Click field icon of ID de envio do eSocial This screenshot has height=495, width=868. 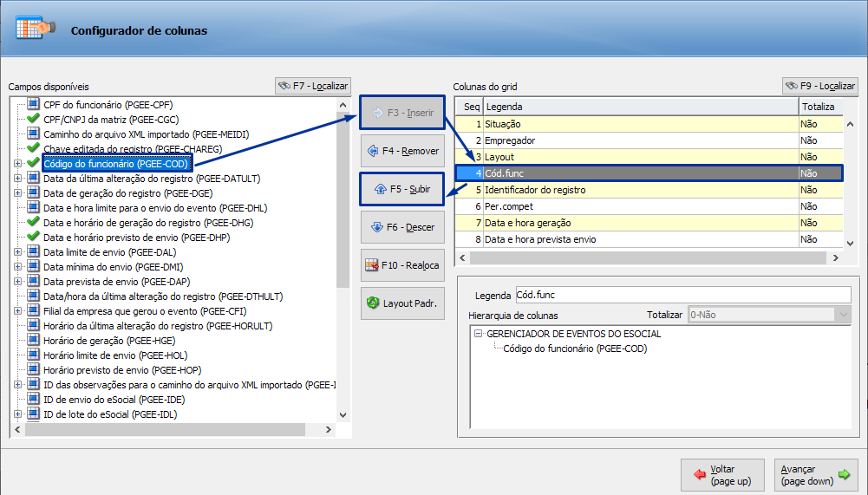(x=33, y=399)
